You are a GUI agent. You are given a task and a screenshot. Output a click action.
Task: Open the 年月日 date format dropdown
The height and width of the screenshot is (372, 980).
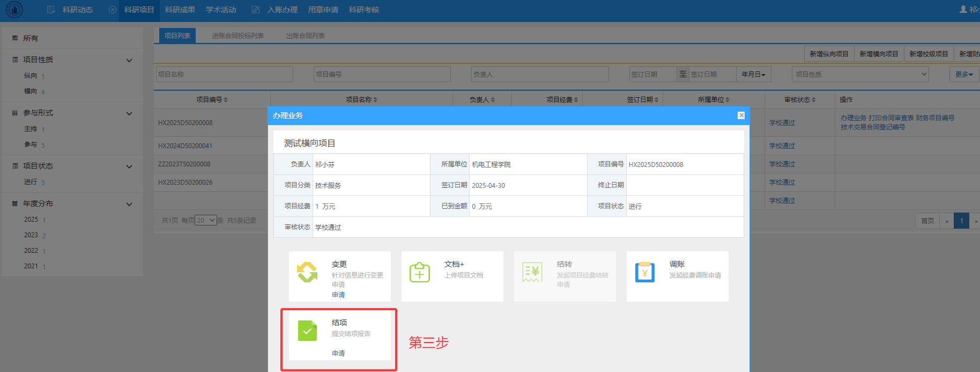(x=753, y=74)
